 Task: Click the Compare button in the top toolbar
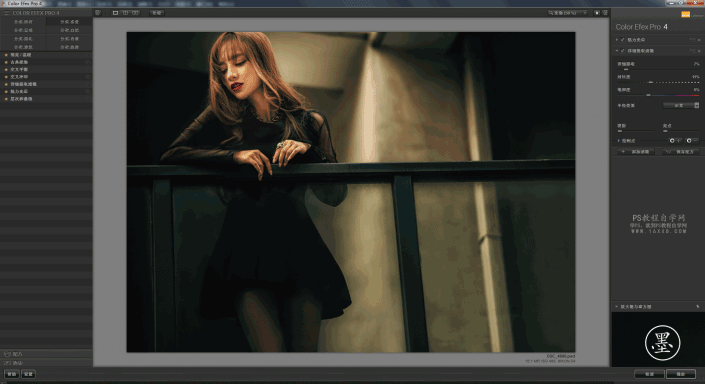point(156,13)
